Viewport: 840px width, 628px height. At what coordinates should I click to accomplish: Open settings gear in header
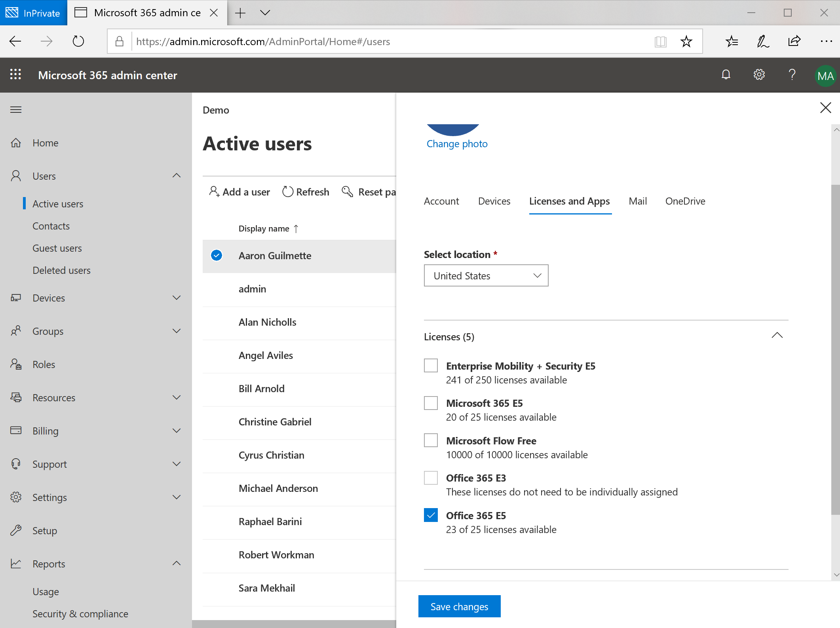tap(759, 75)
